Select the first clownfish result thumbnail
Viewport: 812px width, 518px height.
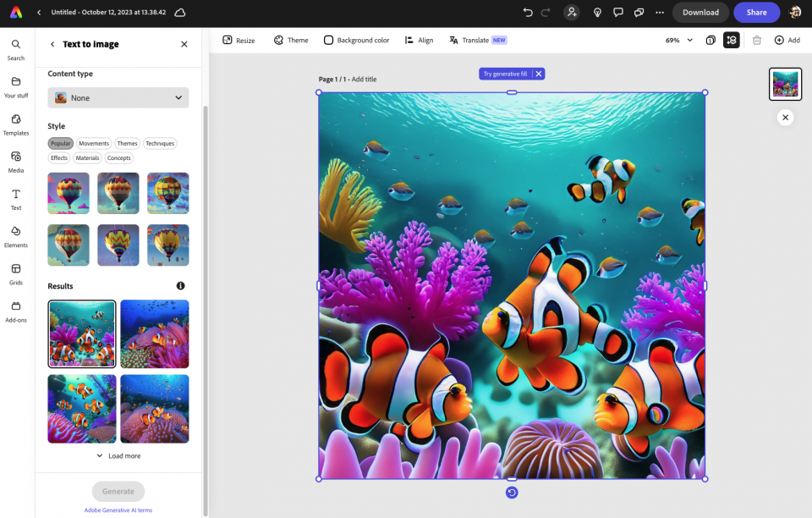pos(81,333)
